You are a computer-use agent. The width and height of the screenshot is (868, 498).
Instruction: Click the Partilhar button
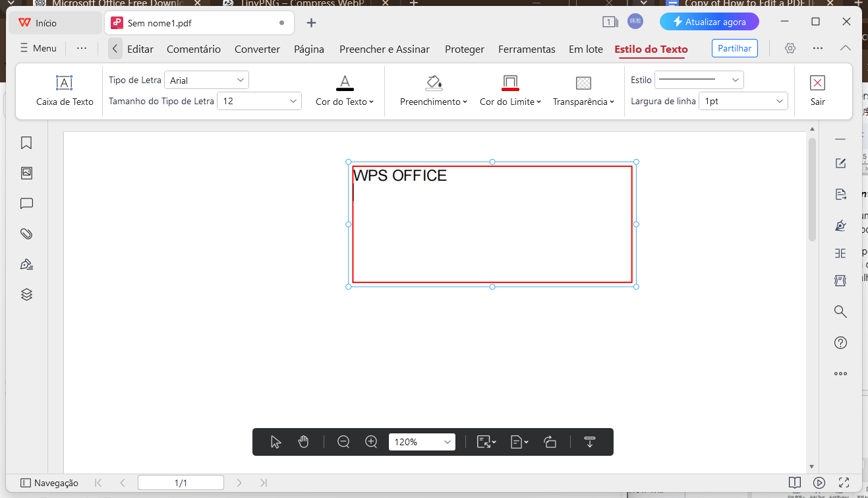[735, 48]
